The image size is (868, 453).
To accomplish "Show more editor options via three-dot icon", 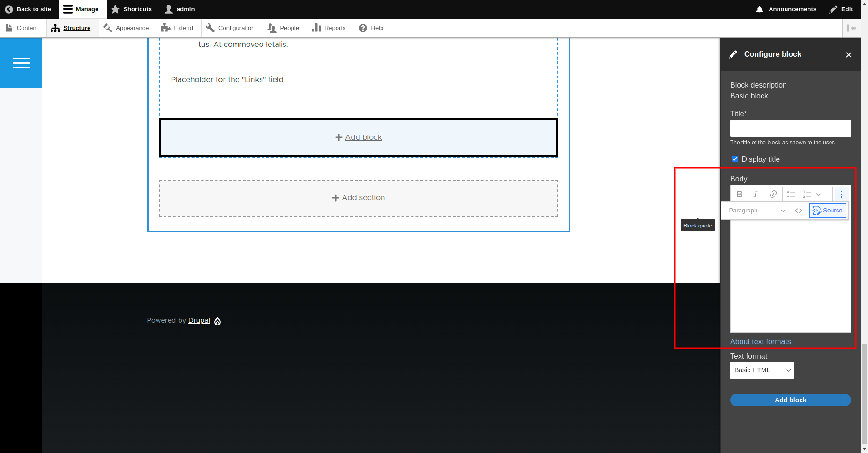I will (x=841, y=194).
